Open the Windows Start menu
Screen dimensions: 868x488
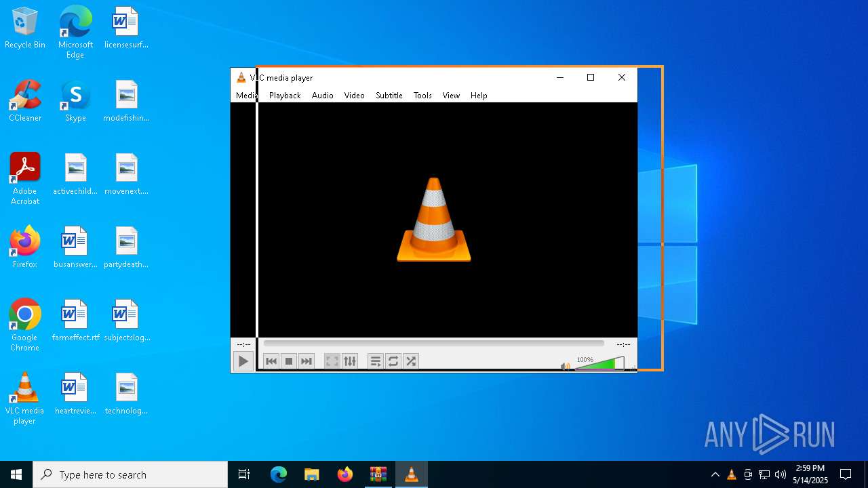click(16, 474)
